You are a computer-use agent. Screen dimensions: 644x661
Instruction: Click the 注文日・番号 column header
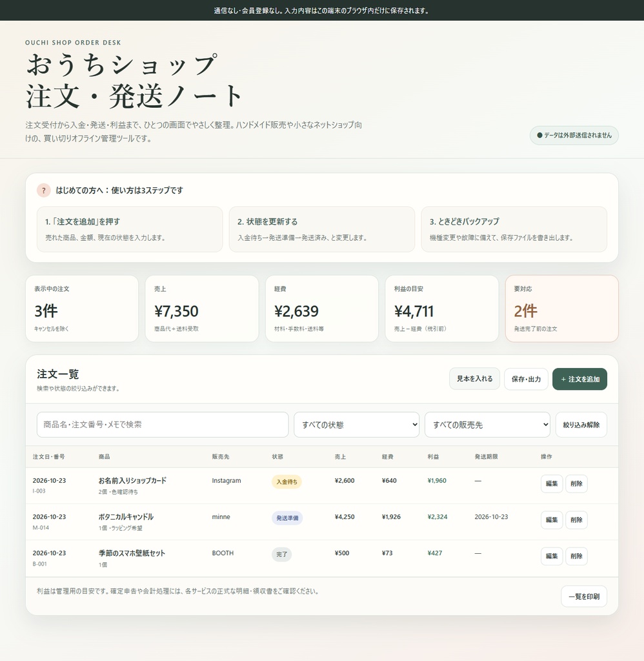49,456
